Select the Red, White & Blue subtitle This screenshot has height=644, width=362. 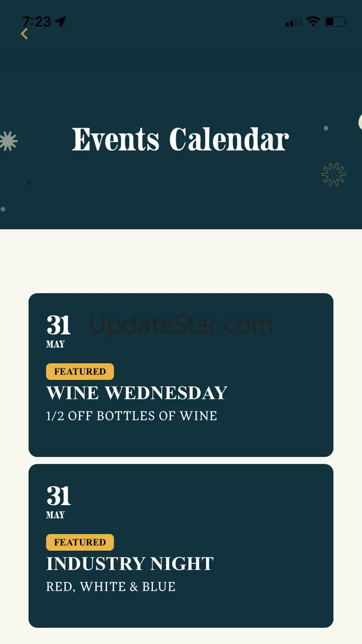(x=111, y=587)
